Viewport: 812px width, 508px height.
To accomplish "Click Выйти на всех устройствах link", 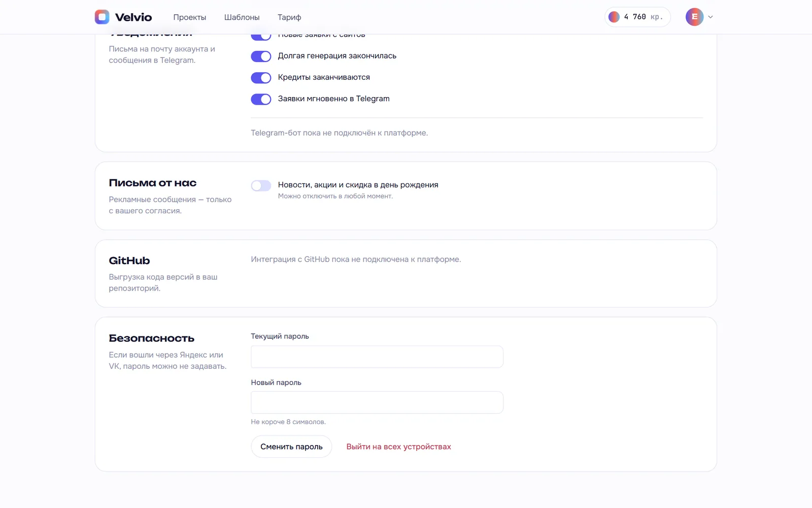I will point(399,447).
